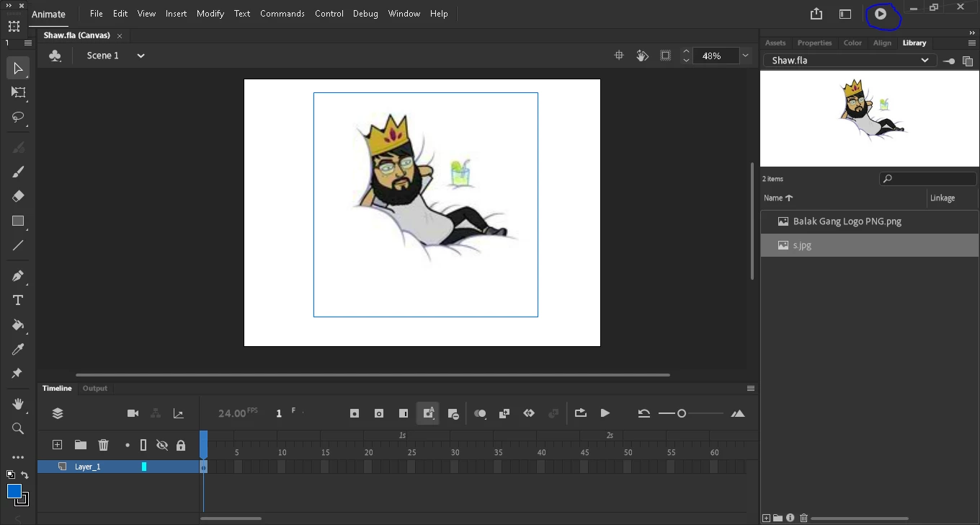The image size is (980, 525).
Task: Add a new layer in timeline
Action: pyautogui.click(x=57, y=445)
